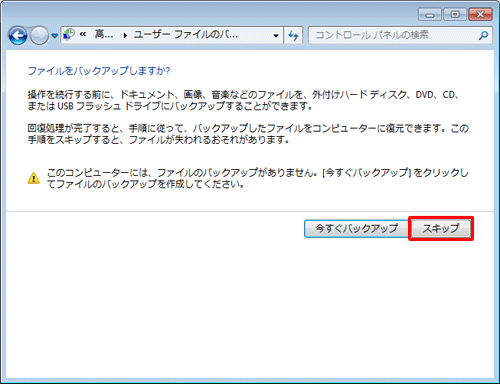Select the 高... breadcrumb segment

click(x=104, y=34)
